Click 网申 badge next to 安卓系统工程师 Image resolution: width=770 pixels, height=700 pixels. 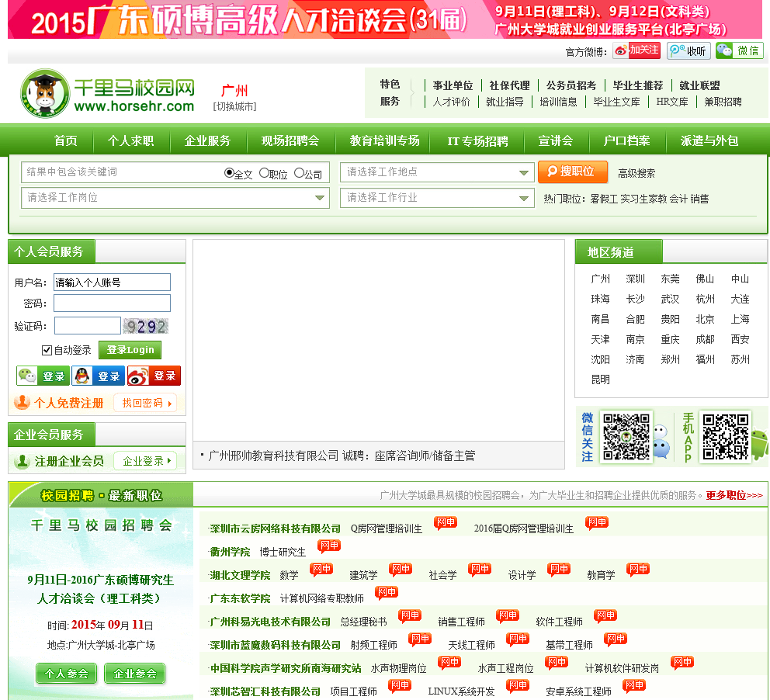[634, 686]
